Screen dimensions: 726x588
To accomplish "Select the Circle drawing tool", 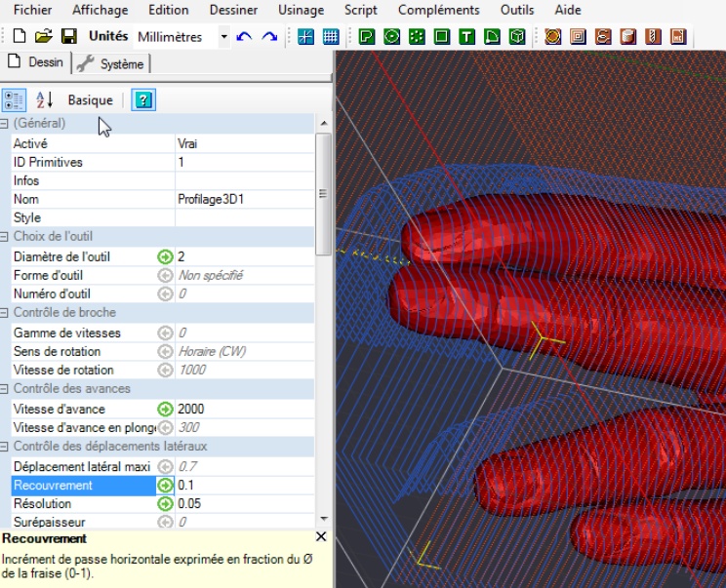I will (391, 36).
